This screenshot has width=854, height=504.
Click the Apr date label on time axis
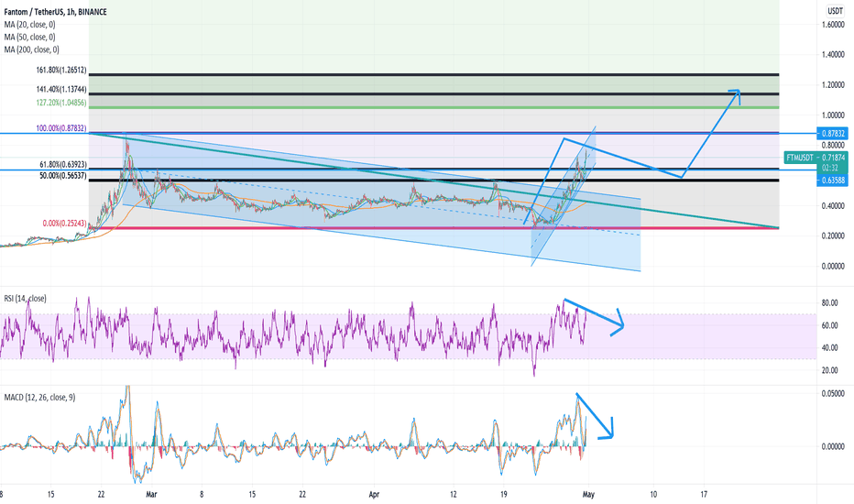pos(374,495)
